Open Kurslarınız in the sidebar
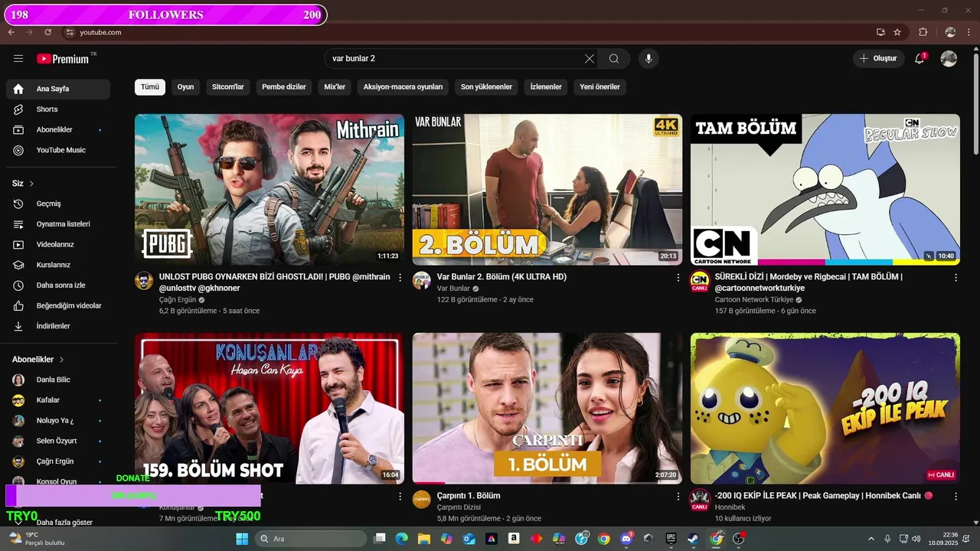 pyautogui.click(x=58, y=265)
